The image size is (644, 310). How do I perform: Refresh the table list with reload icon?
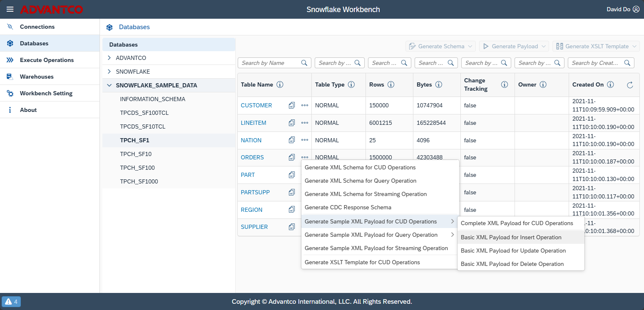(x=630, y=85)
